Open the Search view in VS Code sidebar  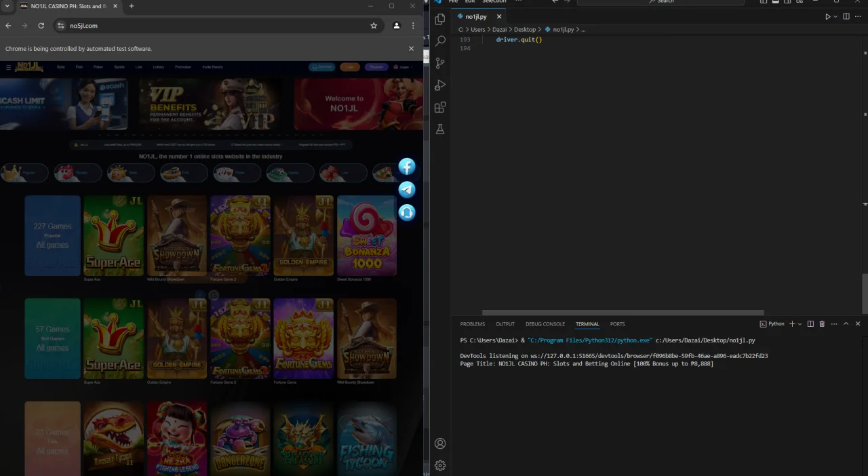pos(440,41)
